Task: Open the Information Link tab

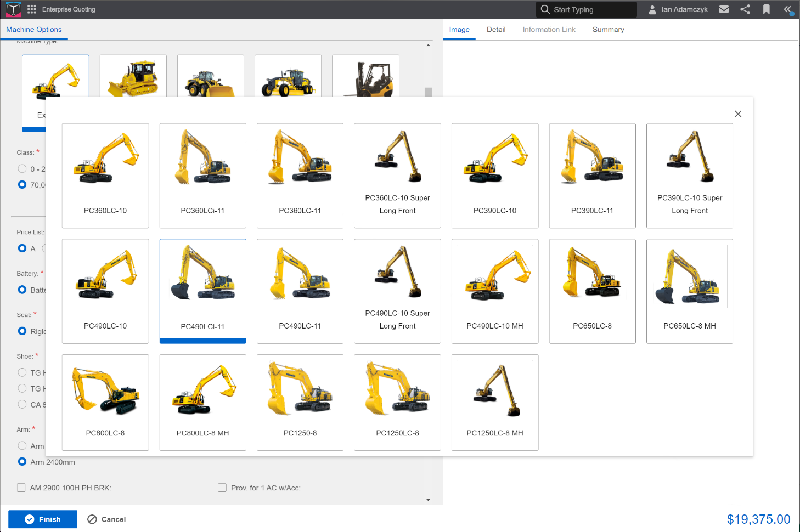Action: tap(549, 30)
